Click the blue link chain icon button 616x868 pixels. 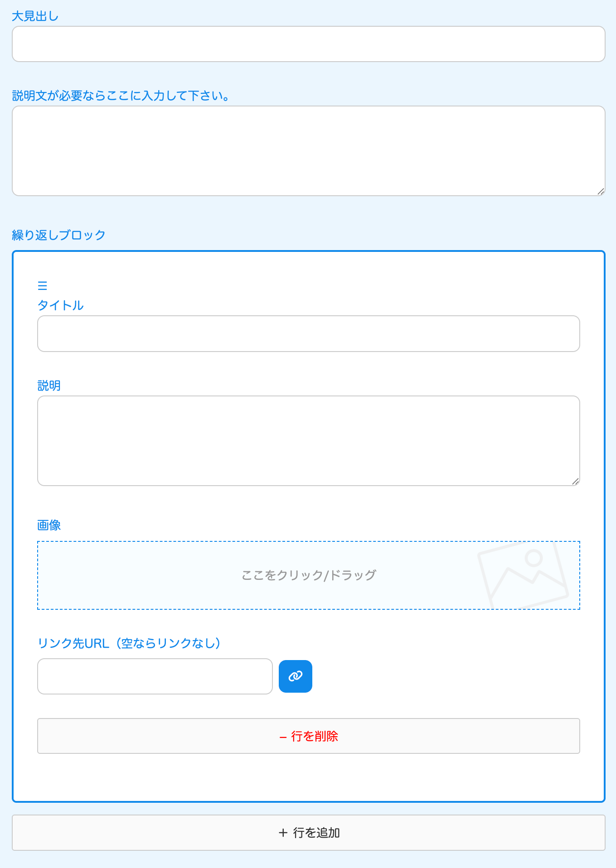click(x=296, y=676)
